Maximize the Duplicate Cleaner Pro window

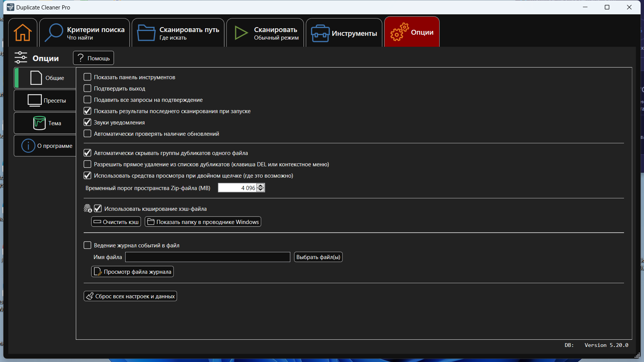tap(607, 7)
